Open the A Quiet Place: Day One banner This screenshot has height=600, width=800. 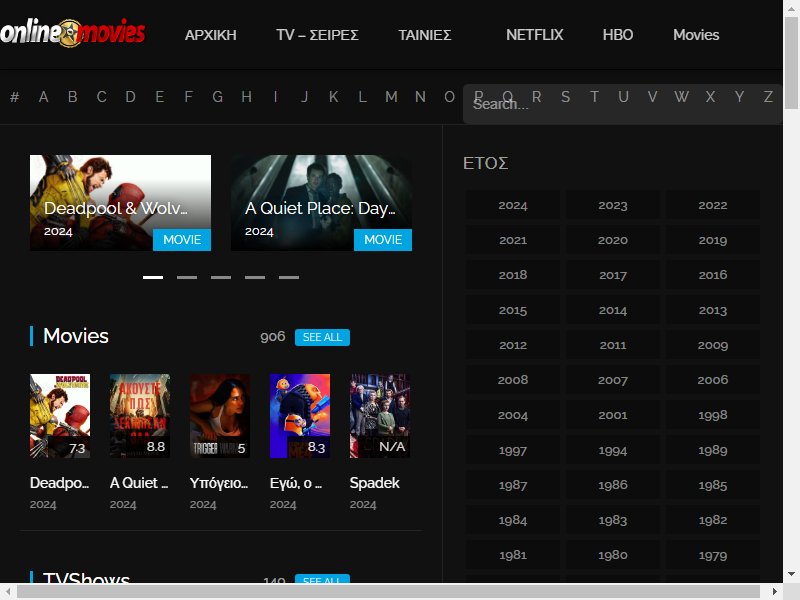[x=321, y=203]
